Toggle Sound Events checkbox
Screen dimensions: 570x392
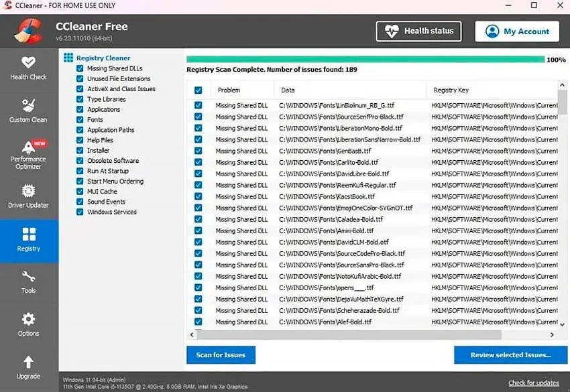(x=80, y=202)
